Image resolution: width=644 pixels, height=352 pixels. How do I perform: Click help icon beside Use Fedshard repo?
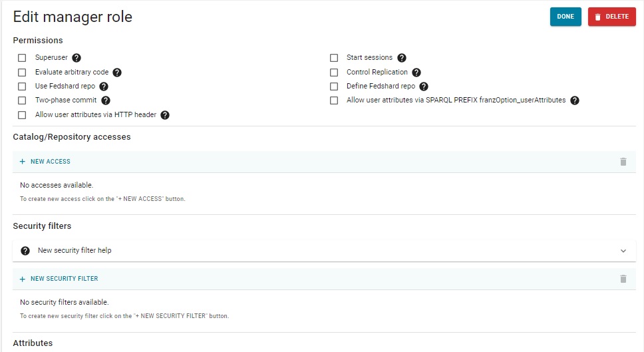[x=104, y=87]
